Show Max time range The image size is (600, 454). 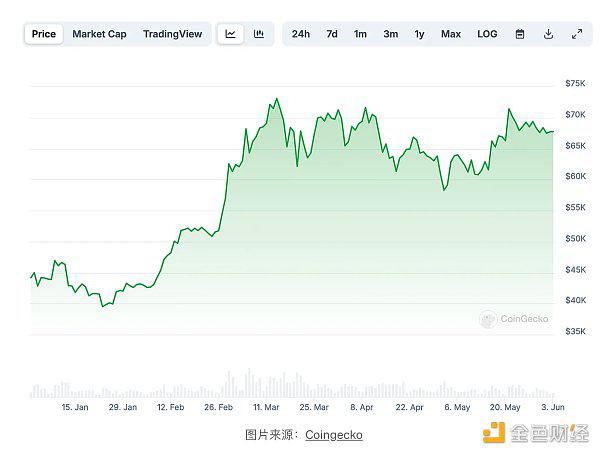[x=451, y=34]
